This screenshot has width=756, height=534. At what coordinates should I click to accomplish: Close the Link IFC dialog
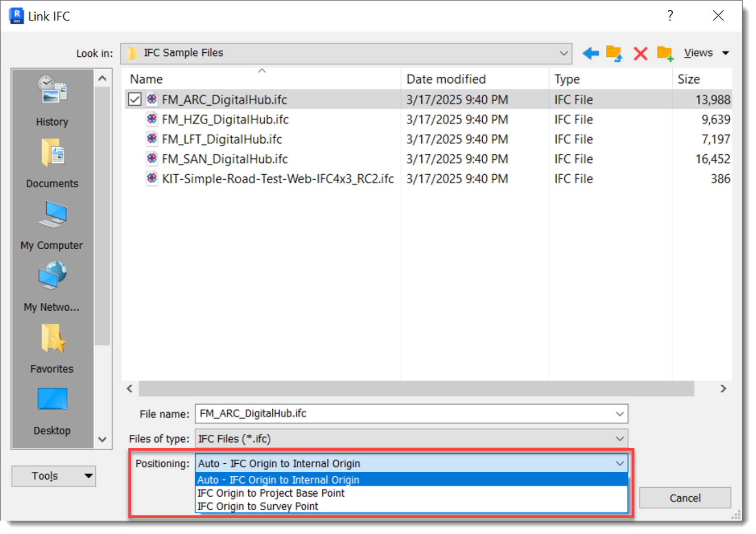pyautogui.click(x=718, y=16)
